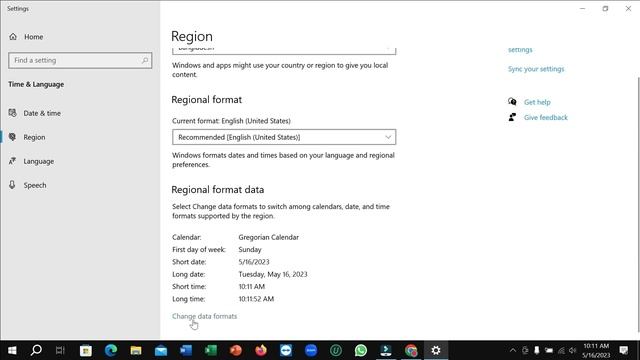Click Gregorian Calendar value
This screenshot has width=640, height=360.
(269, 237)
